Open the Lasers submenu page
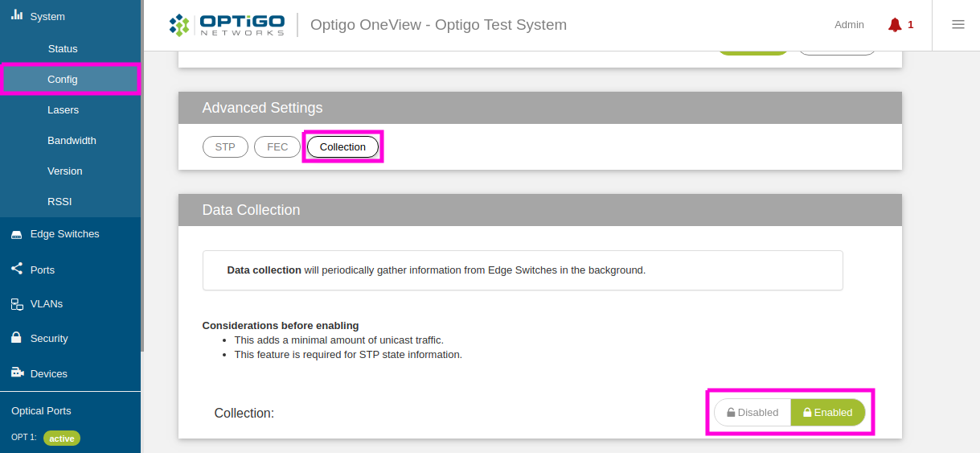Viewport: 980px width, 453px height. [63, 110]
